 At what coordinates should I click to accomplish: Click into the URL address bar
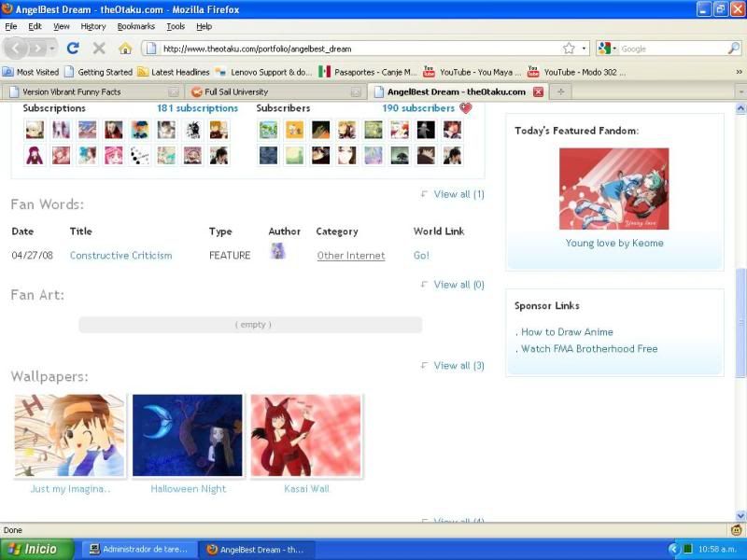coord(359,49)
